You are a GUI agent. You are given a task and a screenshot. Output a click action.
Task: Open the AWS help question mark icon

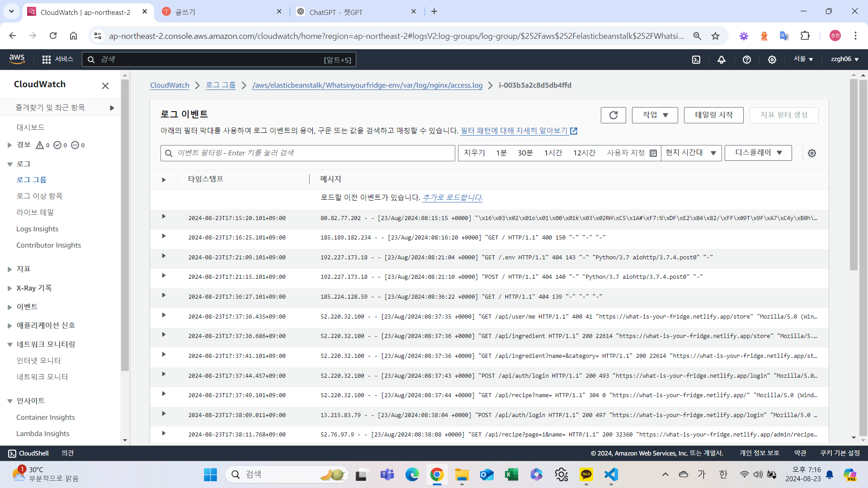747,60
